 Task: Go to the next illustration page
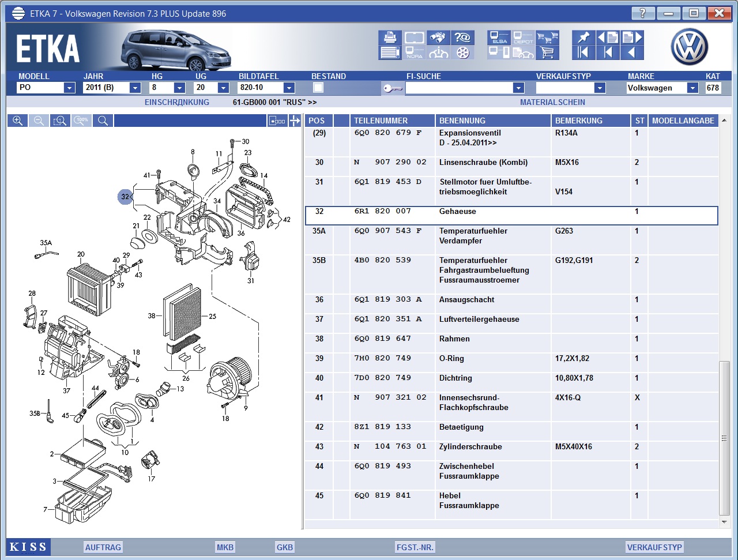click(x=631, y=37)
